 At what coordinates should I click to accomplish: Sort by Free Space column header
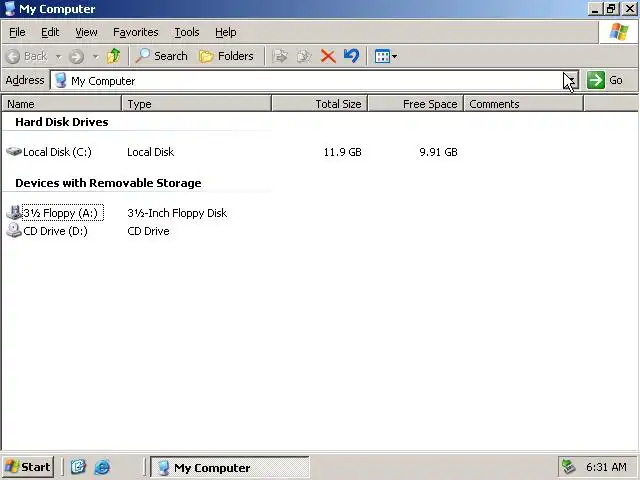[x=416, y=104]
